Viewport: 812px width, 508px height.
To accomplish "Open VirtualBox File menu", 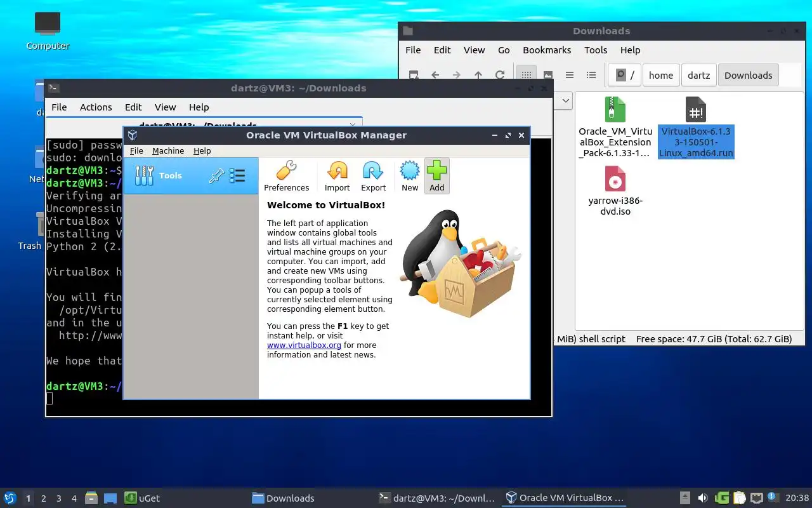I will 136,151.
